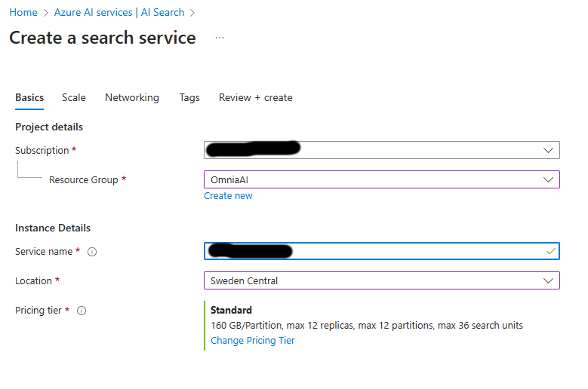The image size is (588, 389).
Task: Open the Tags tab
Action: 189,98
